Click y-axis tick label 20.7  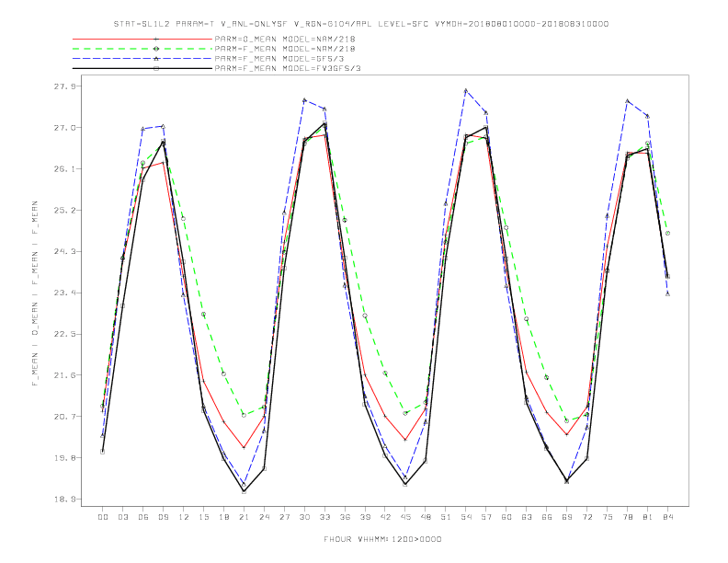(x=64, y=417)
